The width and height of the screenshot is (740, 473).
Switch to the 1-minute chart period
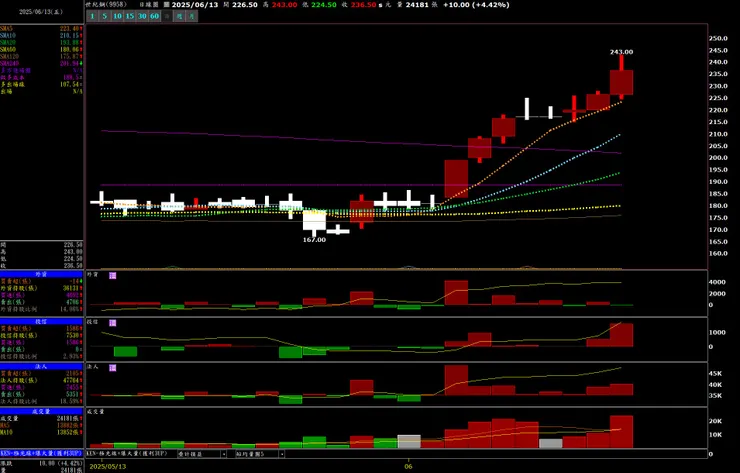92,16
